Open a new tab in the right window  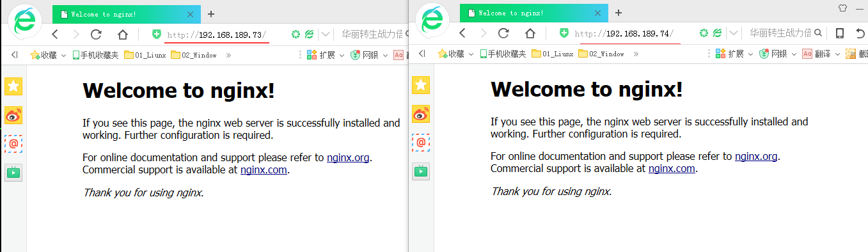pos(619,13)
